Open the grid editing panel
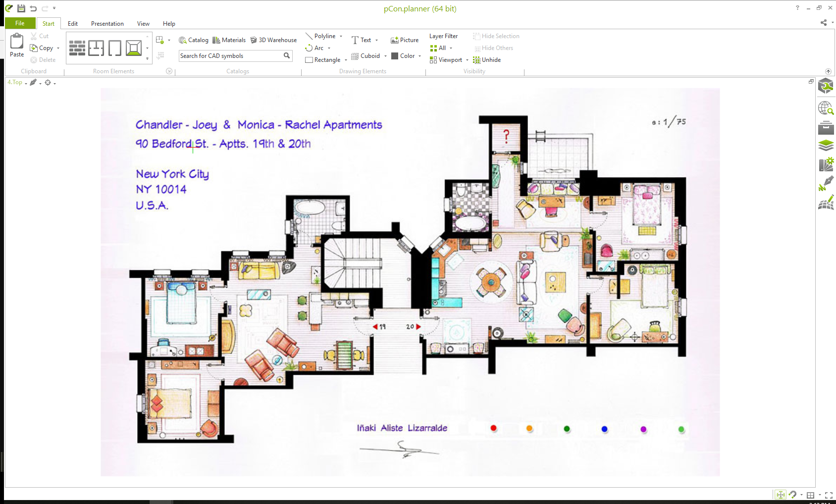Screen dimensions: 836x504 pyautogui.click(x=826, y=202)
